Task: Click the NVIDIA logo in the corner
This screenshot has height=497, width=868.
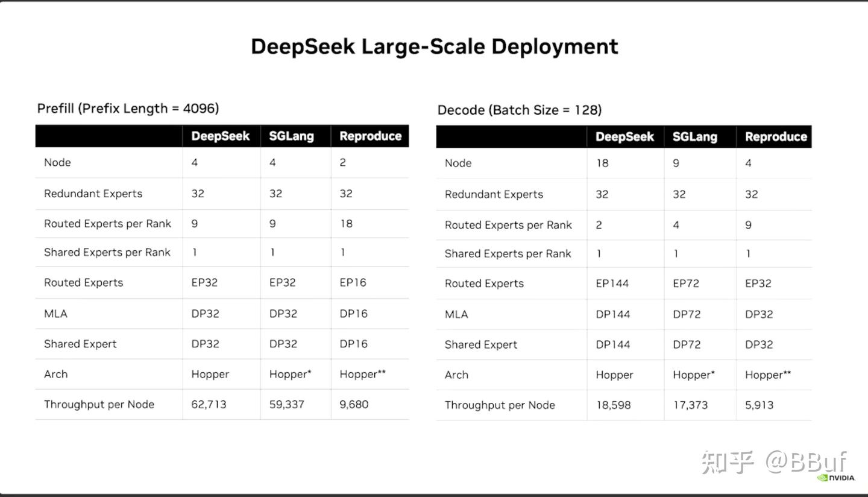Action: (836, 478)
